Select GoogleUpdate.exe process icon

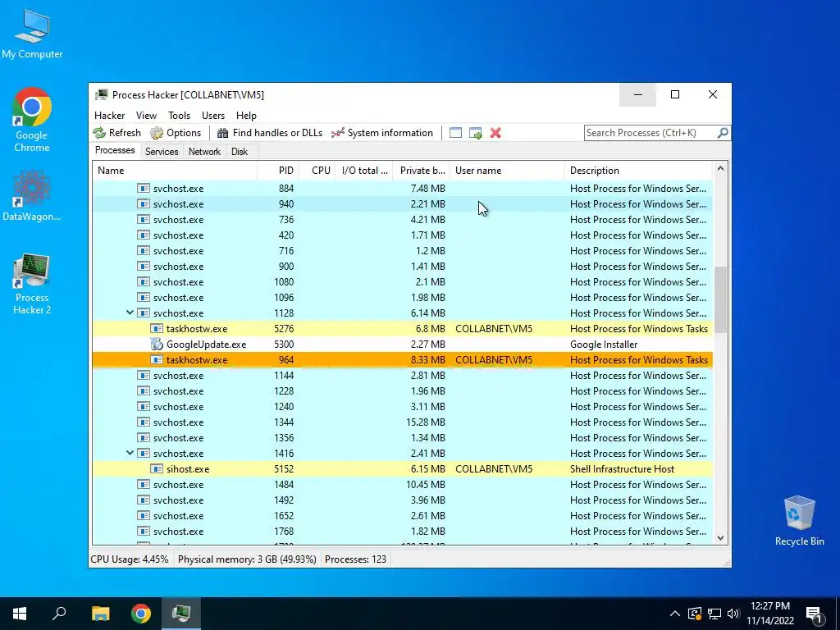point(157,345)
